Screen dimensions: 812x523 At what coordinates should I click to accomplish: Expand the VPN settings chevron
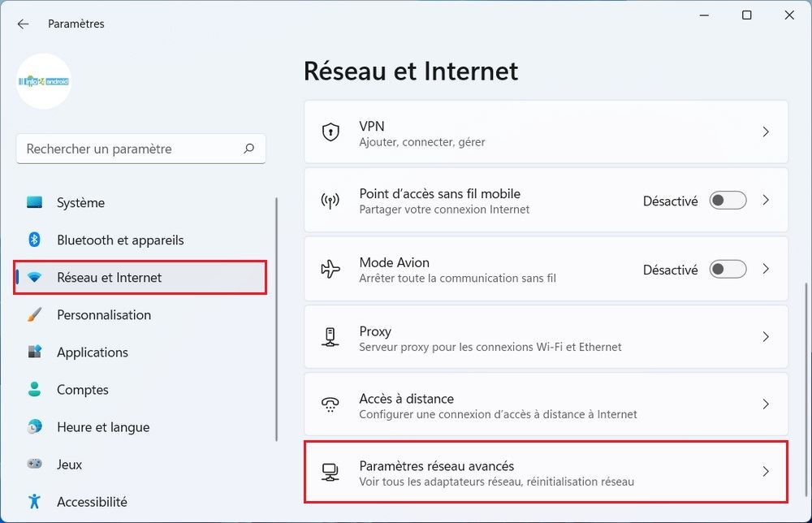coord(766,132)
